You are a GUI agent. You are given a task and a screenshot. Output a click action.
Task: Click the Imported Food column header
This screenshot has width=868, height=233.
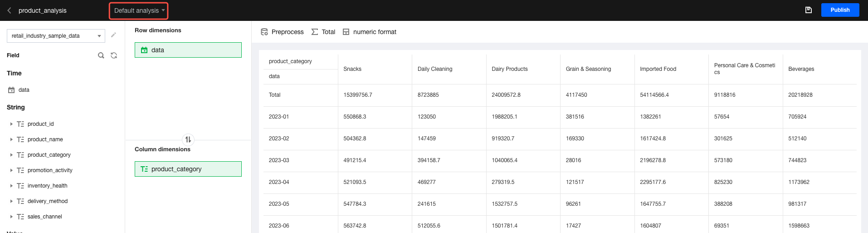[x=658, y=69]
